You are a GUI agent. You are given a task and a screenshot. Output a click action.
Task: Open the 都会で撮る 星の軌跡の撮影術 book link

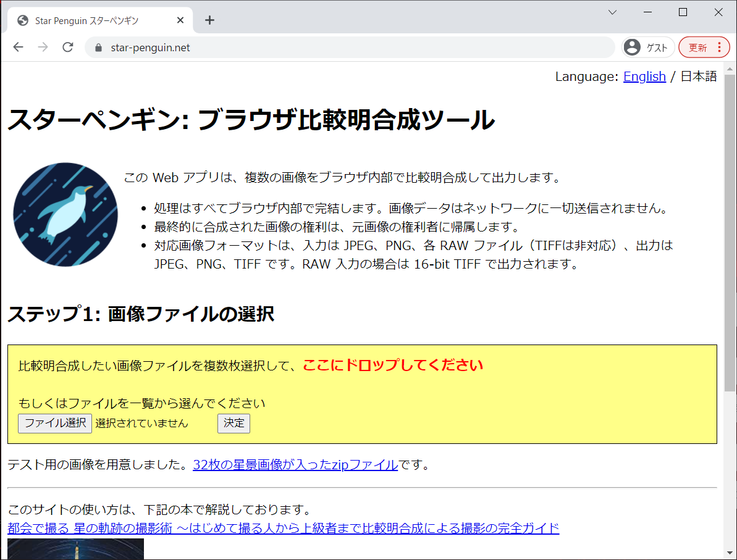point(284,528)
